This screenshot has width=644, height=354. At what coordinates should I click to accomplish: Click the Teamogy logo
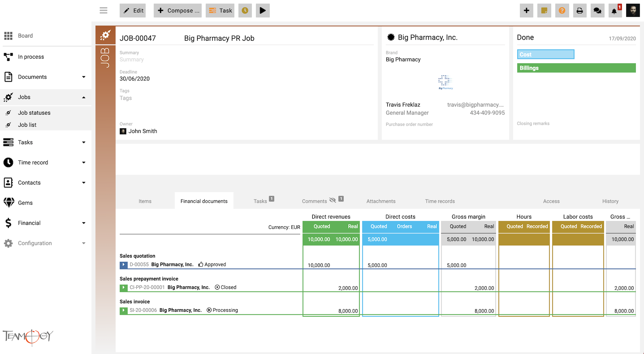pyautogui.click(x=28, y=337)
